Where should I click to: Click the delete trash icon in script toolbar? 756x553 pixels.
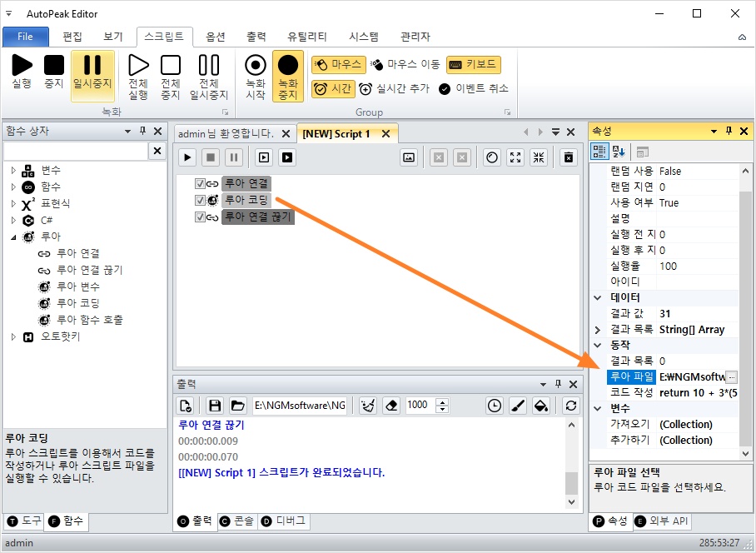point(569,157)
